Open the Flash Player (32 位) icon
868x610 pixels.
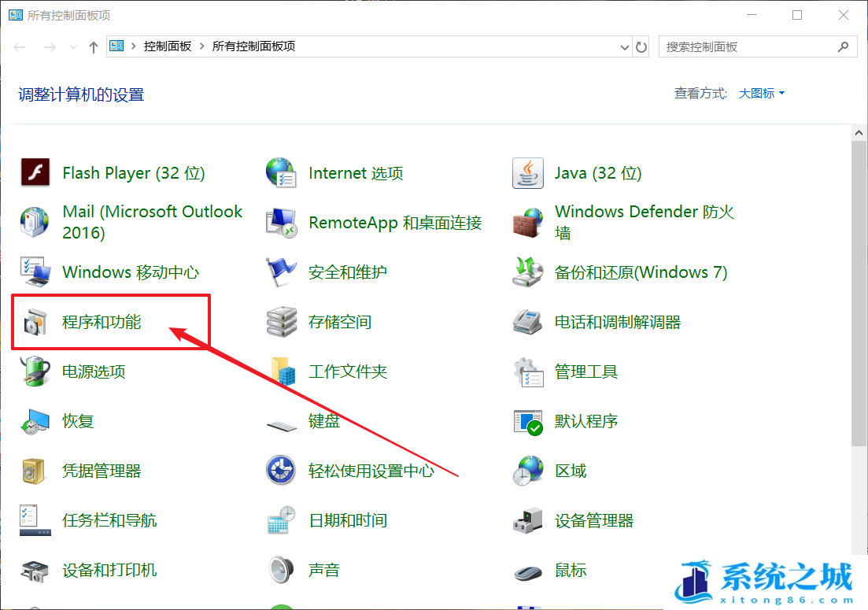pos(35,172)
